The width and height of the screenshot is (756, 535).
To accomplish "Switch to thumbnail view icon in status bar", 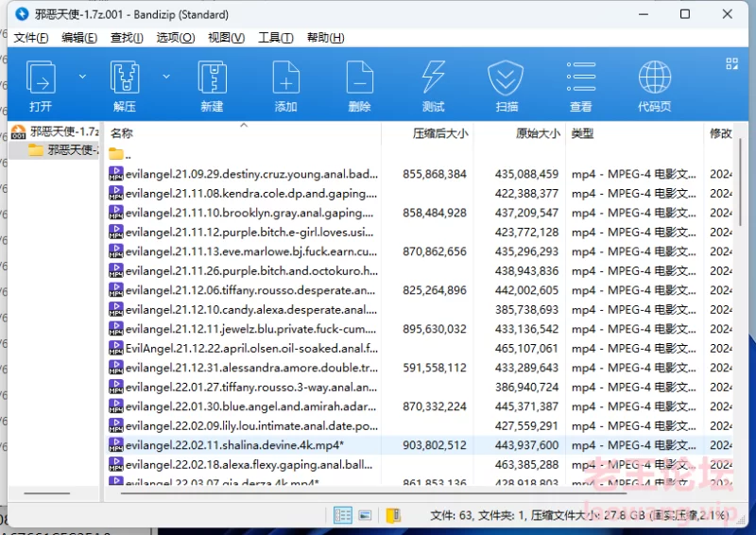I will (365, 515).
